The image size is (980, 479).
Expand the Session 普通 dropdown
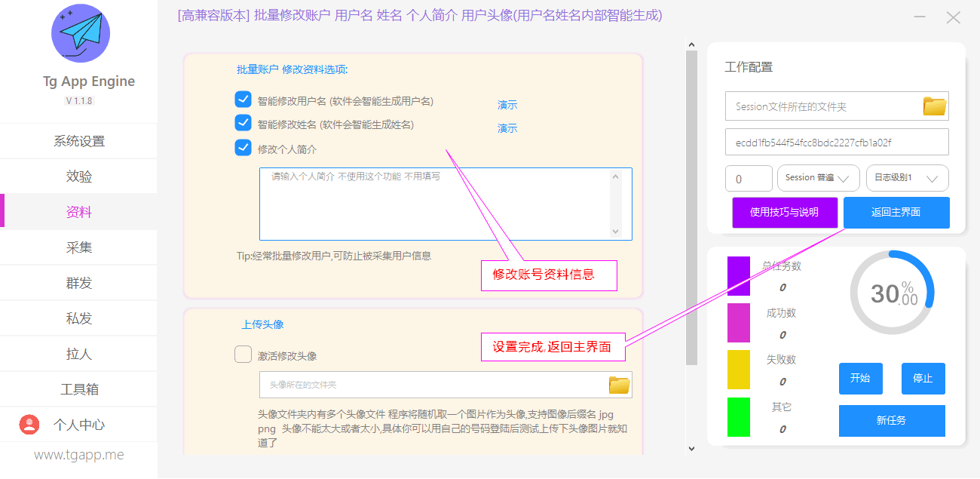click(x=818, y=178)
